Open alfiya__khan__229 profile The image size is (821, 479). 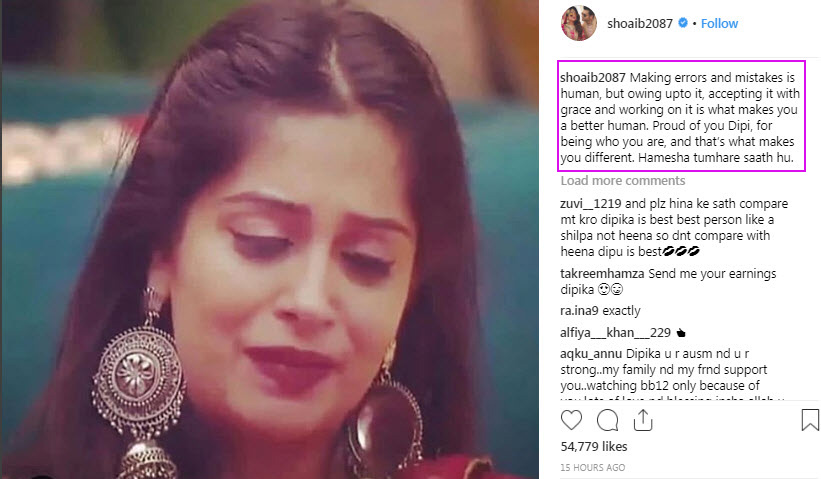coord(615,332)
